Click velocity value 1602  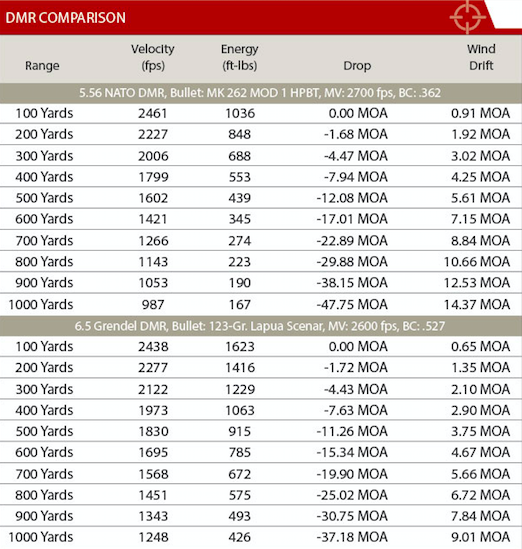tap(153, 198)
